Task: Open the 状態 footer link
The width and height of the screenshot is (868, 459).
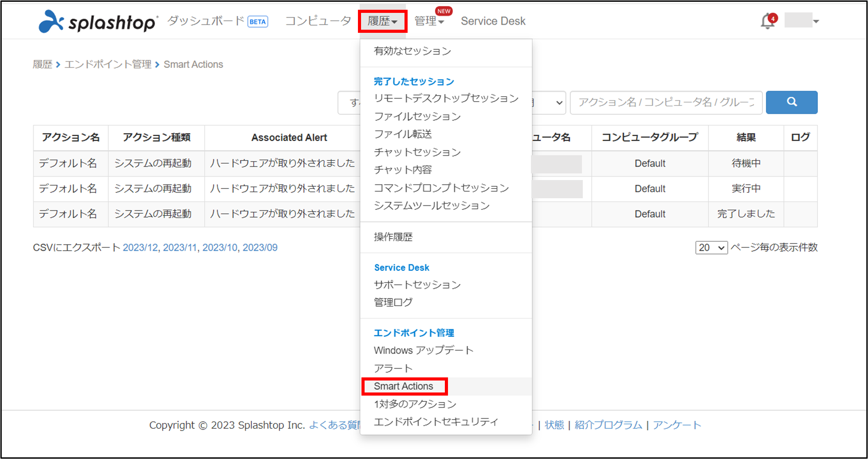Action: click(x=554, y=425)
